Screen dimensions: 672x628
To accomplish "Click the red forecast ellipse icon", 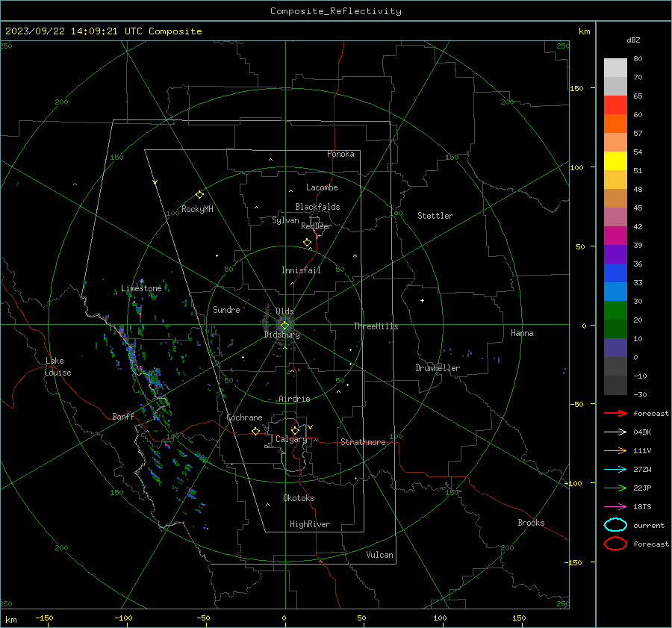I will [x=615, y=544].
